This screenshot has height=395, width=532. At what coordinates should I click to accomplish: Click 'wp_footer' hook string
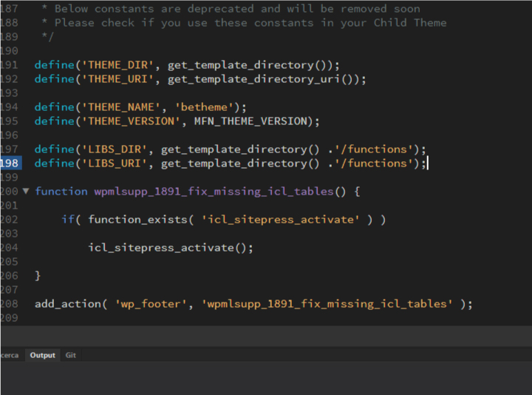[151, 303]
